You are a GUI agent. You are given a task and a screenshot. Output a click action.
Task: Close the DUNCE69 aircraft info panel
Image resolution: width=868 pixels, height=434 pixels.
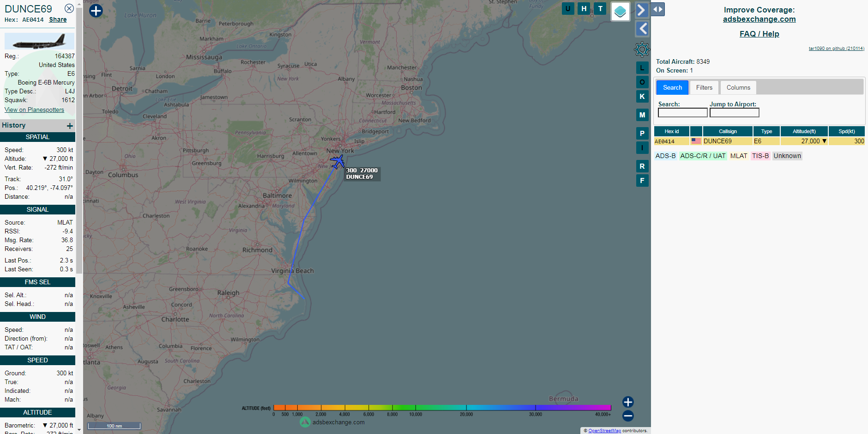69,8
